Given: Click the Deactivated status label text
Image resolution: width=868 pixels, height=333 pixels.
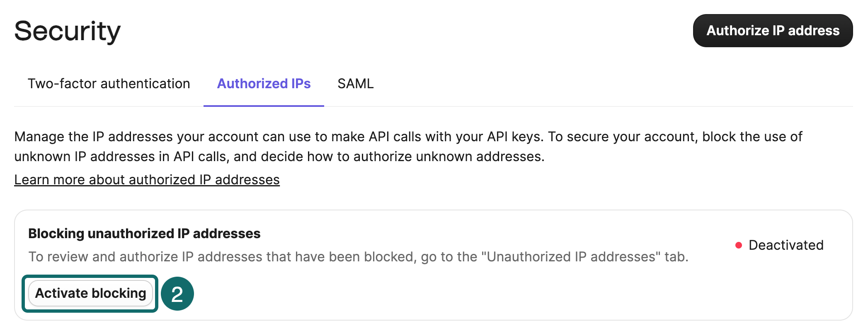Looking at the screenshot, I should click(x=786, y=245).
